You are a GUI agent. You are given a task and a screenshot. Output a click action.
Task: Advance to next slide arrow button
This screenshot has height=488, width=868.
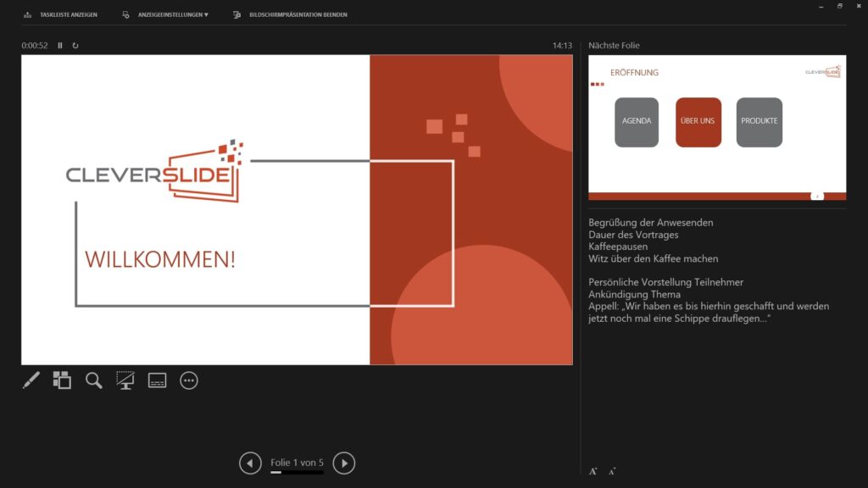(343, 463)
